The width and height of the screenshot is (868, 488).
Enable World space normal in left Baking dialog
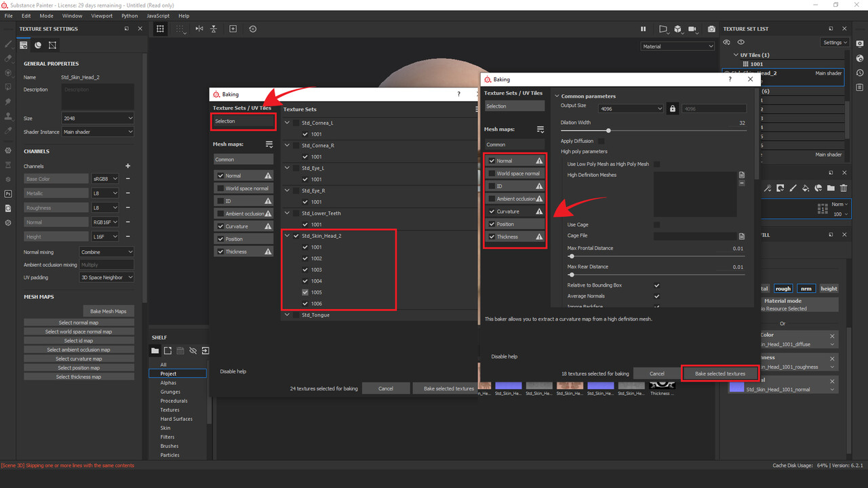click(x=220, y=188)
